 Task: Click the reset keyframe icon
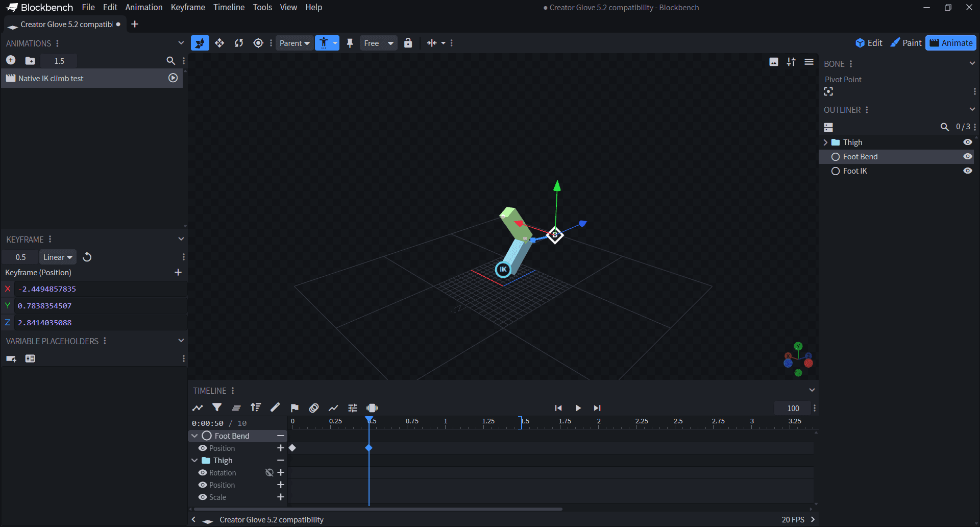tap(87, 257)
